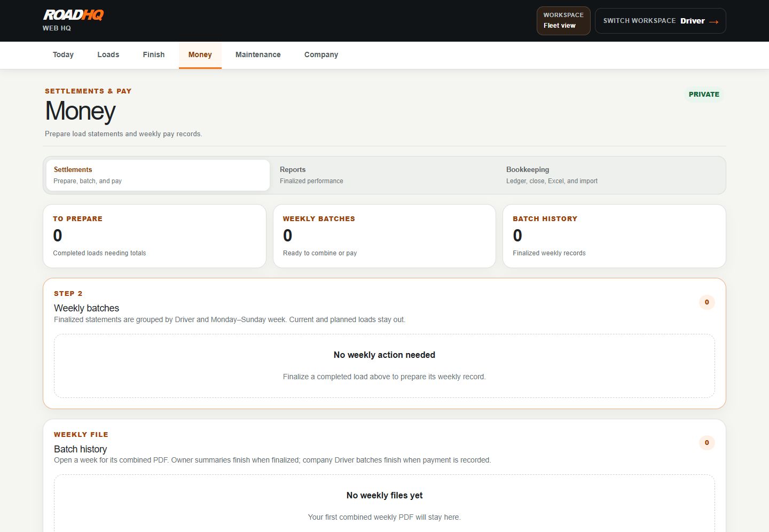769x532 pixels.
Task: Click the Weekly batches count badge
Action: pos(707,302)
